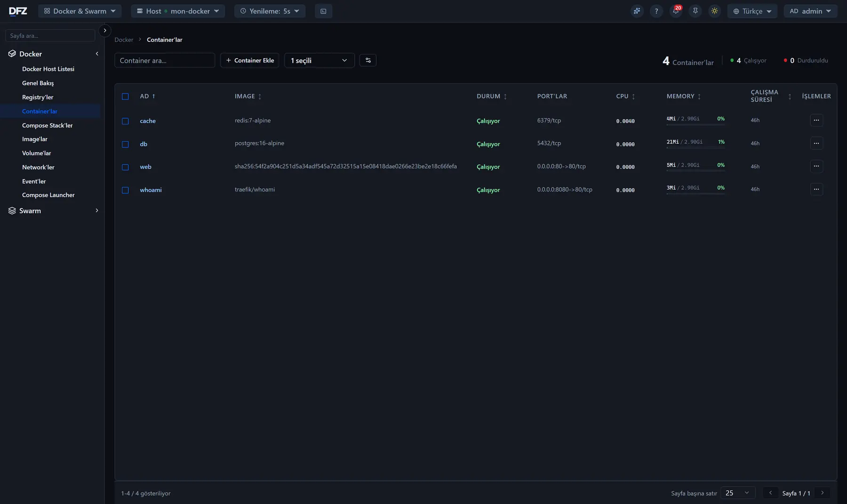847x504 pixels.
Task: Toggle light theme with sun icon
Action: point(715,11)
